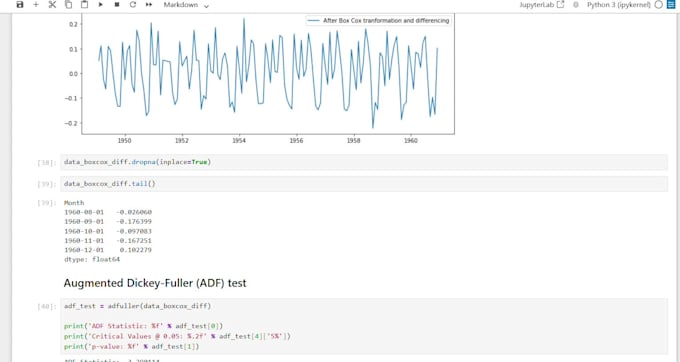Click the kernel status circle indicator
Image resolution: width=680 pixels, height=362 pixels.
point(658,5)
